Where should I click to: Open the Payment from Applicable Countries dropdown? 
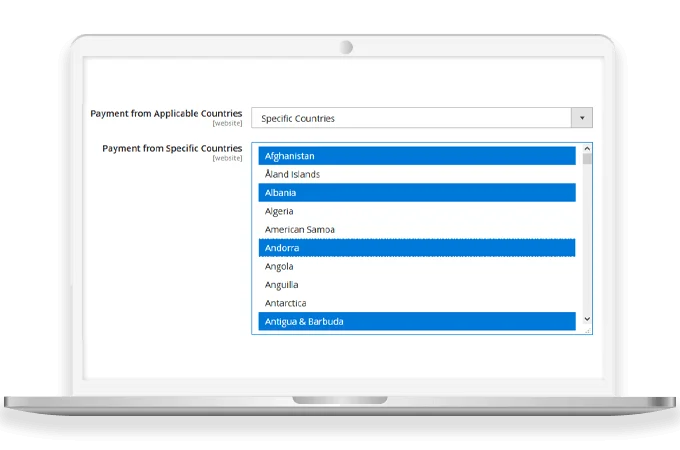pos(410,118)
